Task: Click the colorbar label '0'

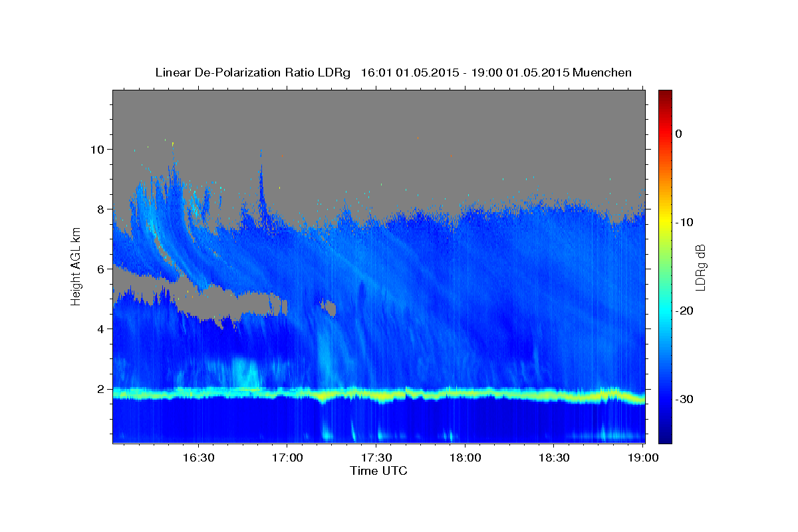Action: (678, 134)
